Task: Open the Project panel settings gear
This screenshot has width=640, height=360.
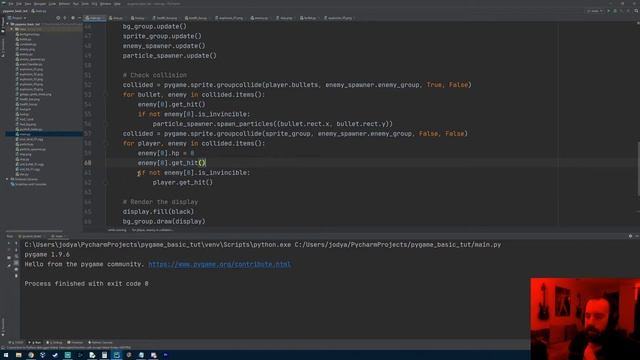Action: click(x=73, y=18)
